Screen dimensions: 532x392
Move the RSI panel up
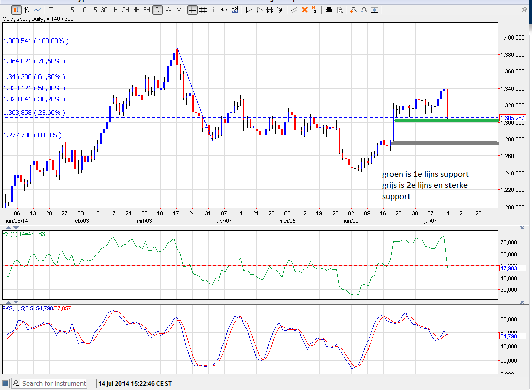click(9, 228)
